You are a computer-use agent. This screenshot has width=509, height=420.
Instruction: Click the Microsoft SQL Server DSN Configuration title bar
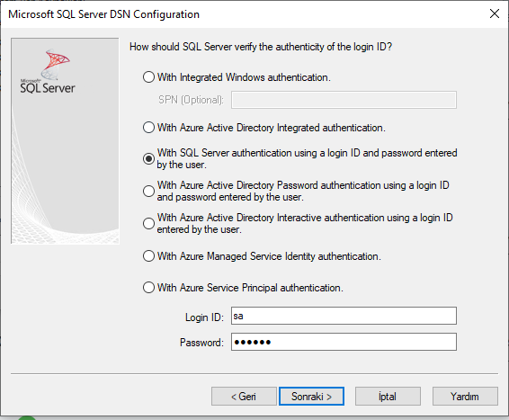(103, 14)
